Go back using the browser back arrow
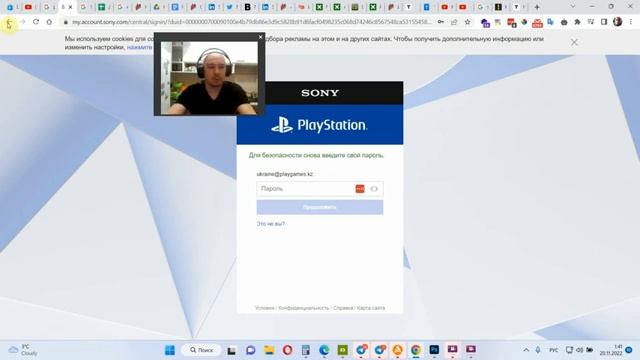Viewport: 640px width, 360px height. click(x=9, y=22)
